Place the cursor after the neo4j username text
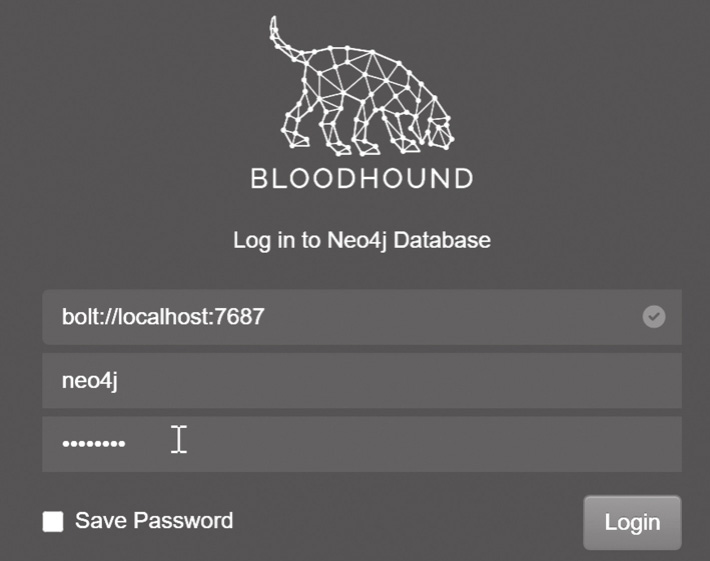The image size is (710, 561). pyautogui.click(x=120, y=381)
